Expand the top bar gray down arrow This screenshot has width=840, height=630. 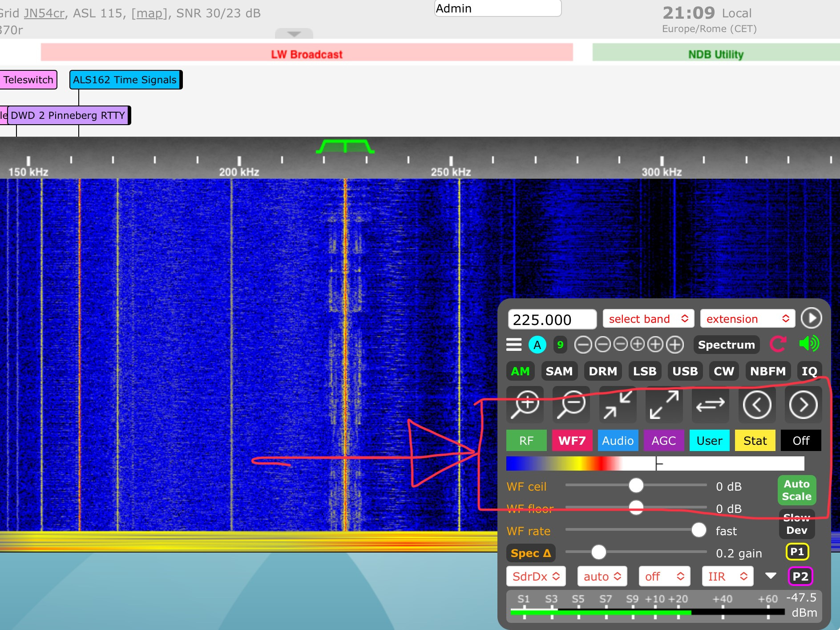pos(294,34)
